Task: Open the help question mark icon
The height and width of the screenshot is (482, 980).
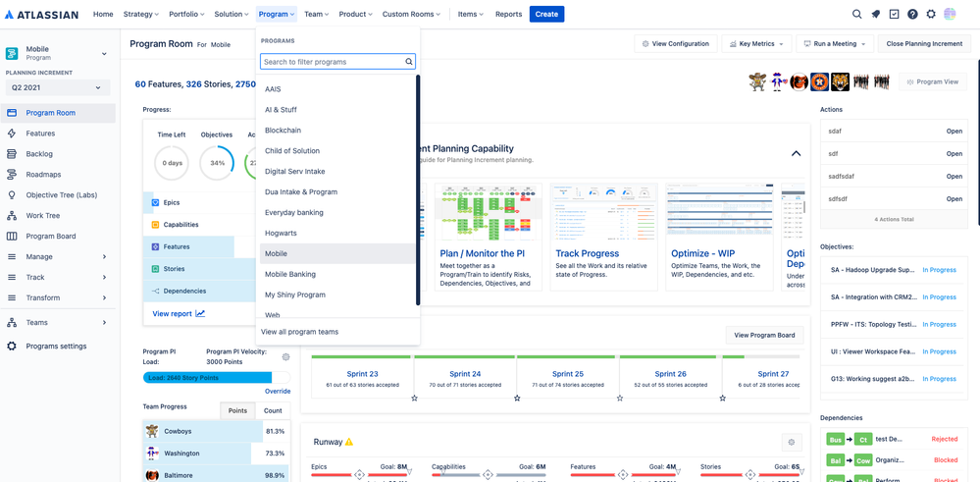Action: click(x=912, y=14)
